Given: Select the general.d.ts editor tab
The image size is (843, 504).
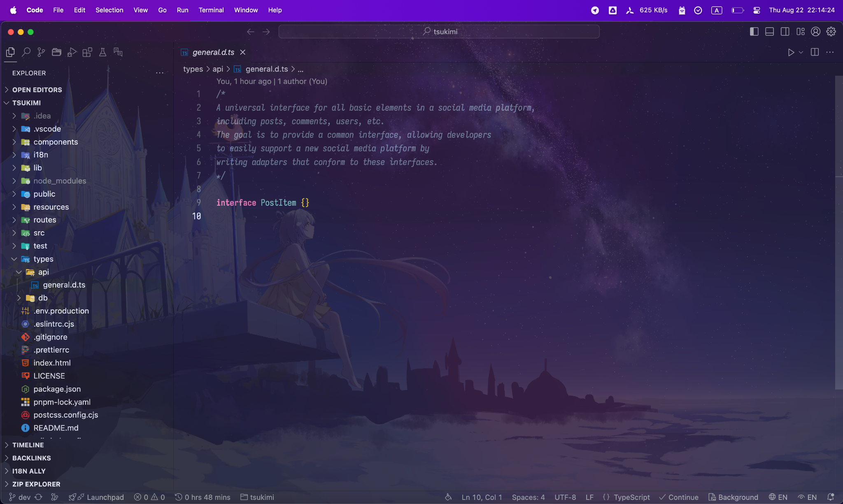Looking at the screenshot, I should (x=213, y=52).
